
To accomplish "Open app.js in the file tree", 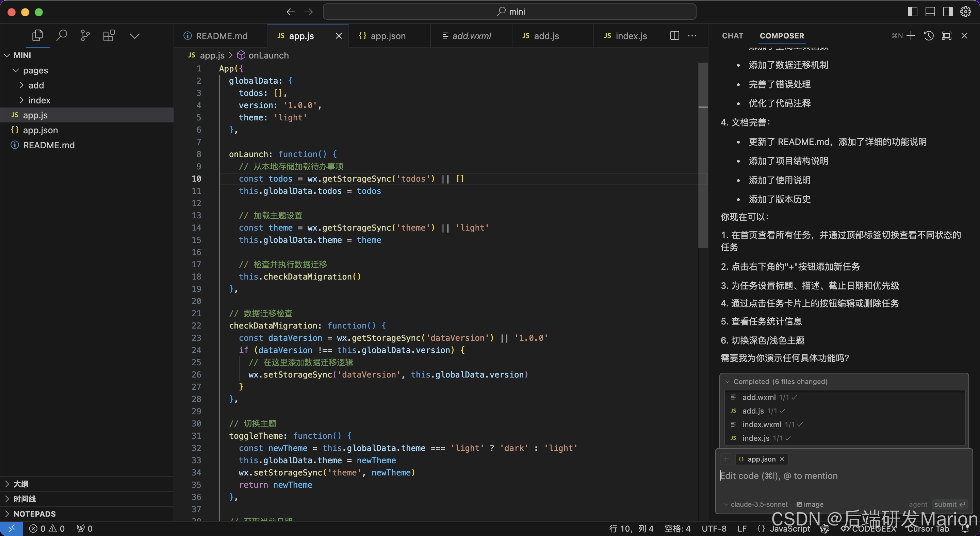I will click(87, 115).
